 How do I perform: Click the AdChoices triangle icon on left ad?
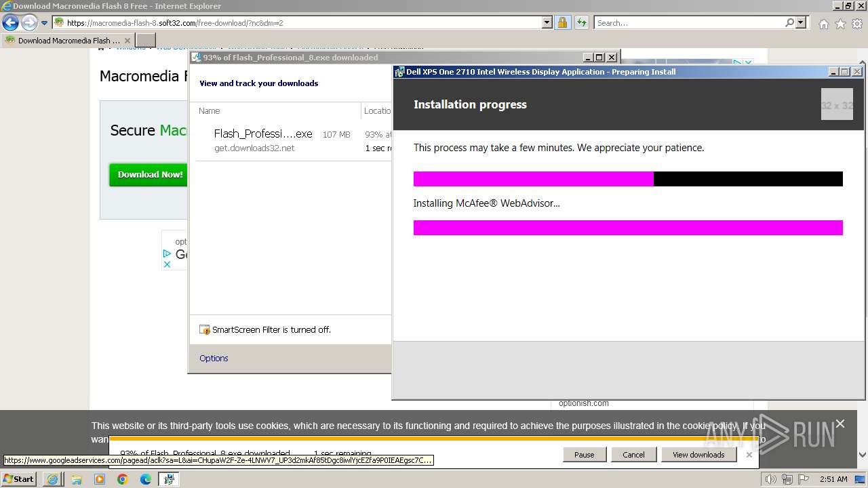click(x=167, y=253)
